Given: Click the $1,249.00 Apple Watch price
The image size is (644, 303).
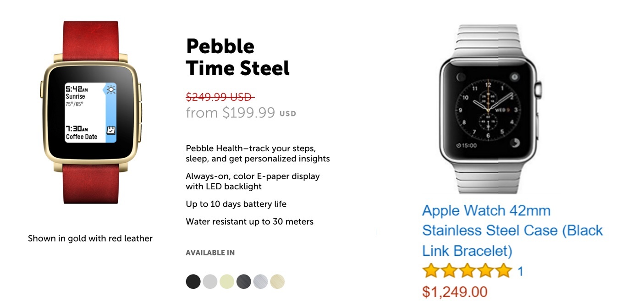Looking at the screenshot, I should (455, 292).
